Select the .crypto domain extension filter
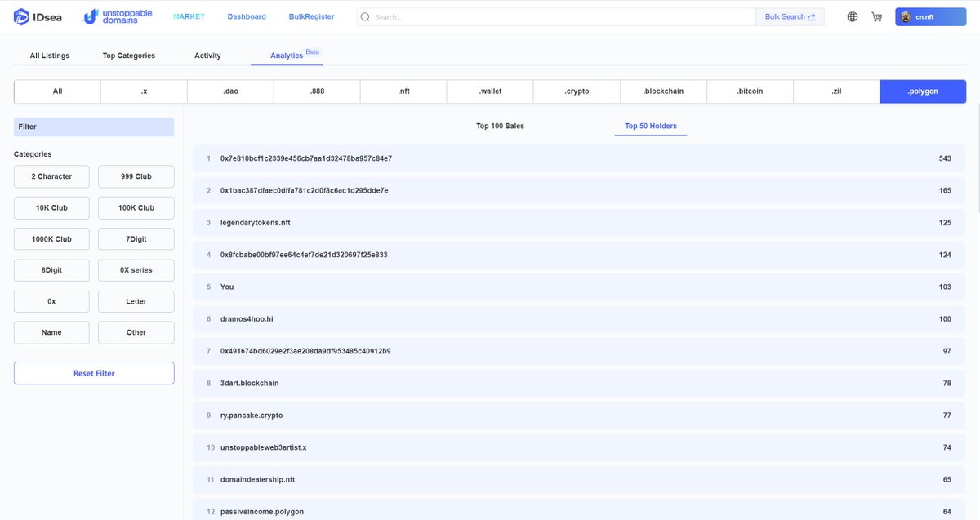Viewport: 980px width, 520px height. [577, 91]
